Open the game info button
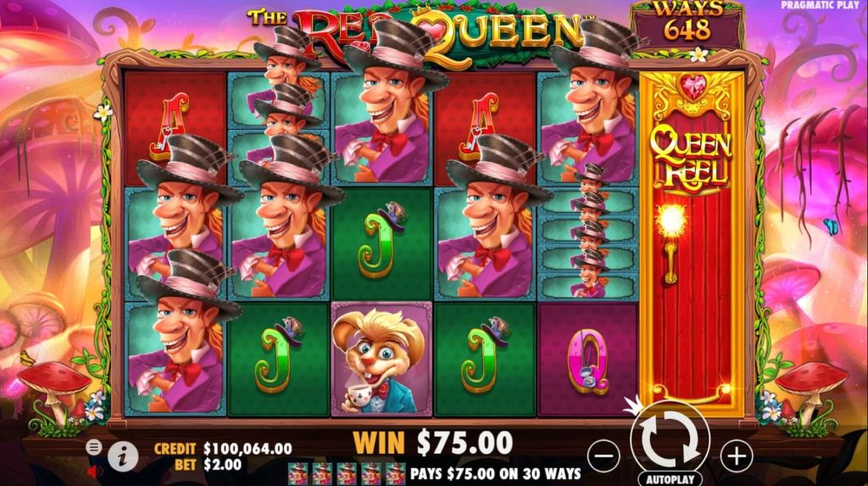 click(122, 456)
